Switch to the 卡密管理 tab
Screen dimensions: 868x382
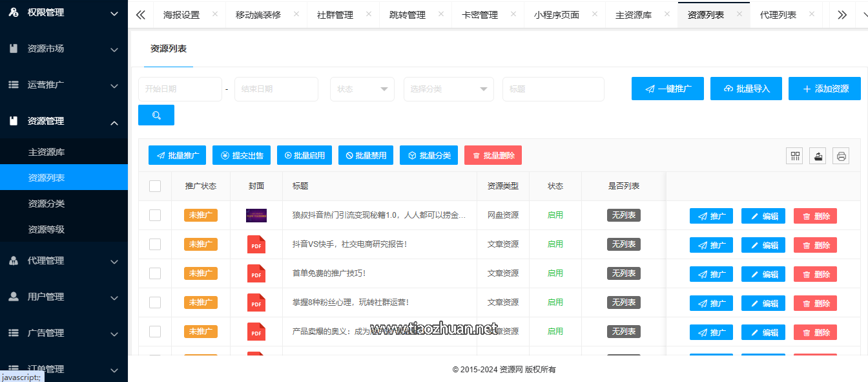(479, 15)
